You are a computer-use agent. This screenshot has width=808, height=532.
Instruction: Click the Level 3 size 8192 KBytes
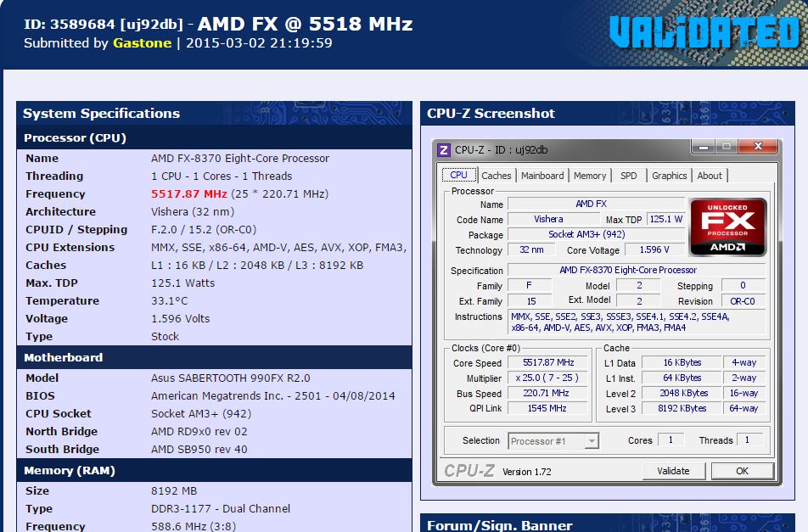coord(682,408)
